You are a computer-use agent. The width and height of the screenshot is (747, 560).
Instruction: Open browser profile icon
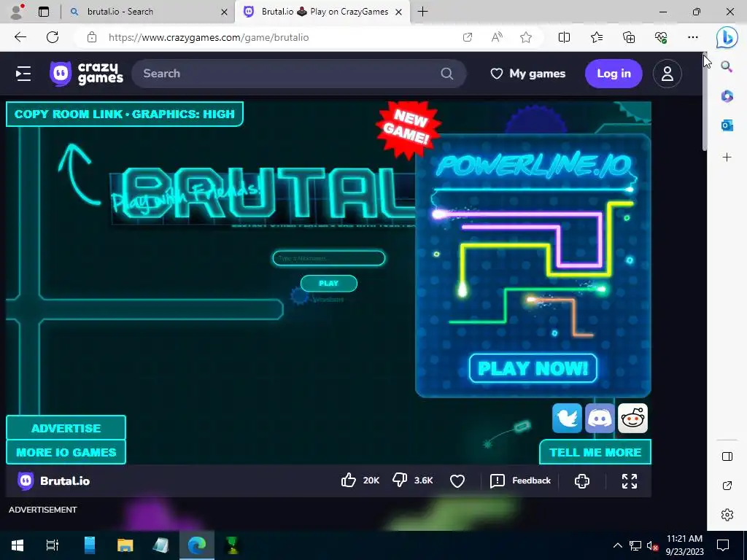tap(17, 12)
